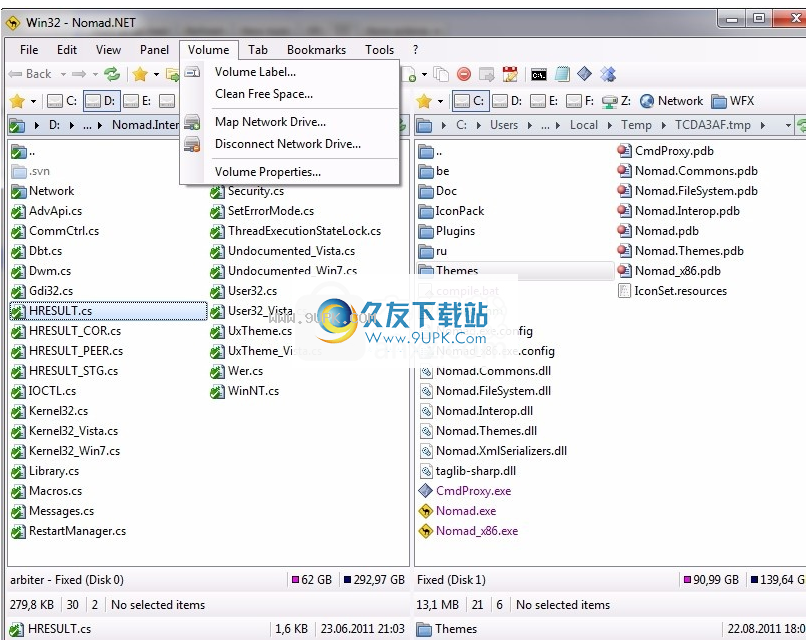Open right panel favorites dropdown arrow

coord(440,101)
